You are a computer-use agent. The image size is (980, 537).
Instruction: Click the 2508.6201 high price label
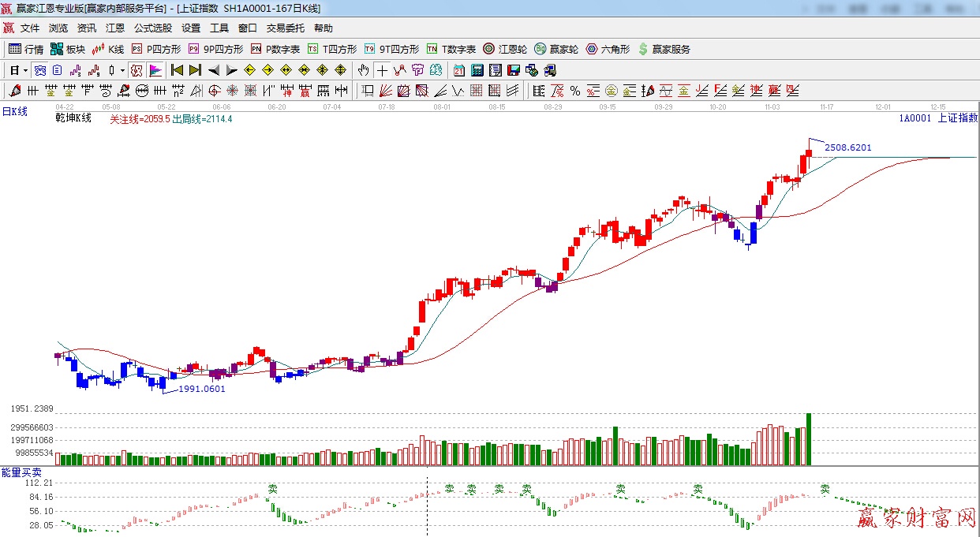click(x=848, y=147)
